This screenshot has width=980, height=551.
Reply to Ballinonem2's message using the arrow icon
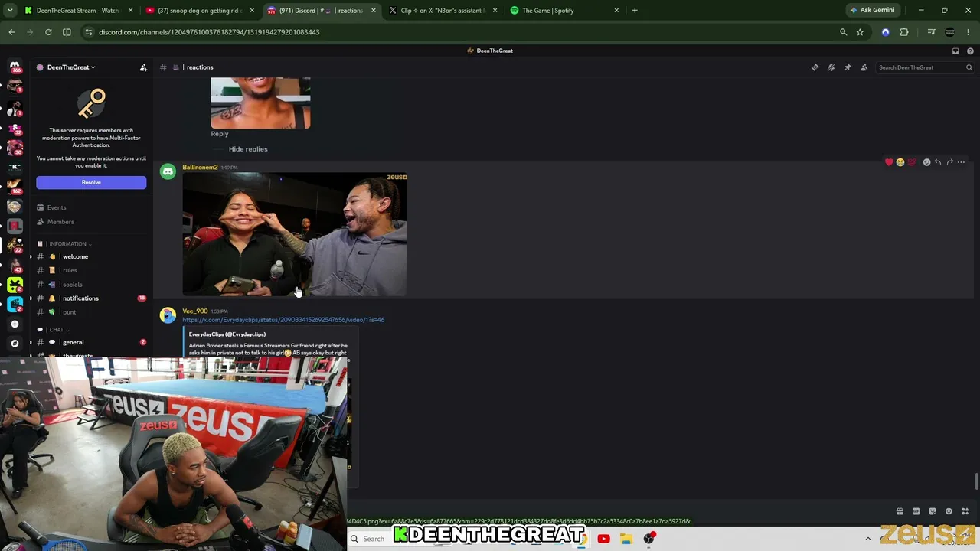point(938,162)
